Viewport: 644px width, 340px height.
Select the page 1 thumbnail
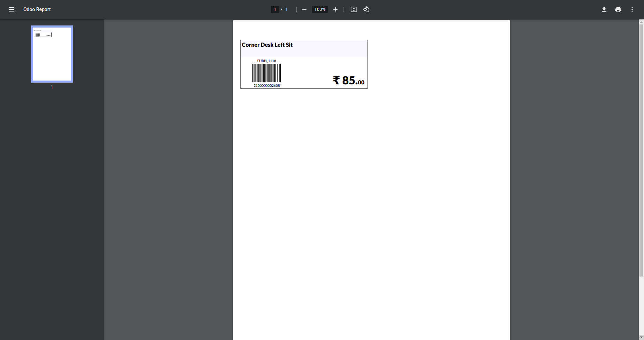click(52, 54)
